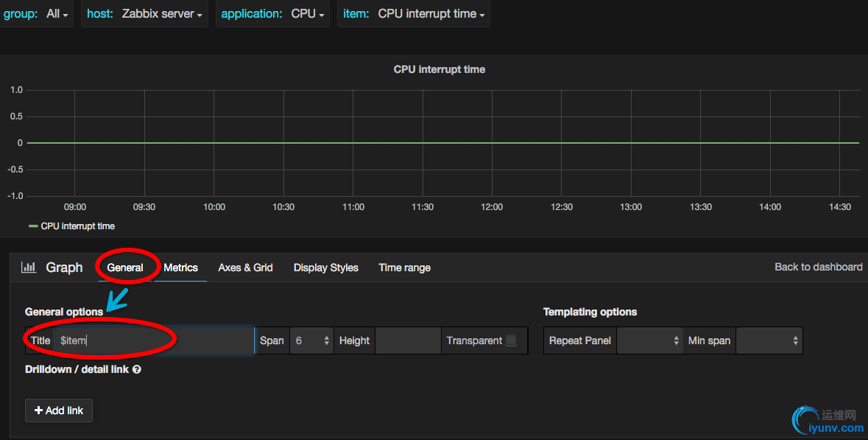Switch to the Metrics tab

click(x=180, y=268)
